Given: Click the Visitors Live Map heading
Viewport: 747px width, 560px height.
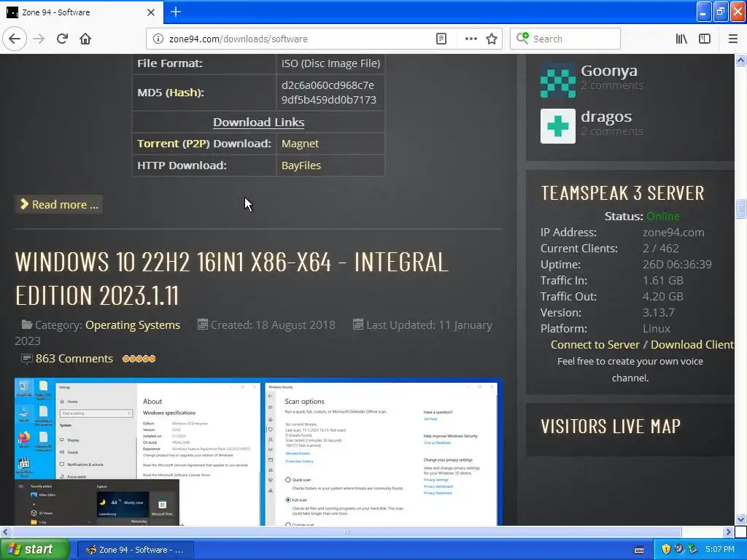Looking at the screenshot, I should 611,426.
